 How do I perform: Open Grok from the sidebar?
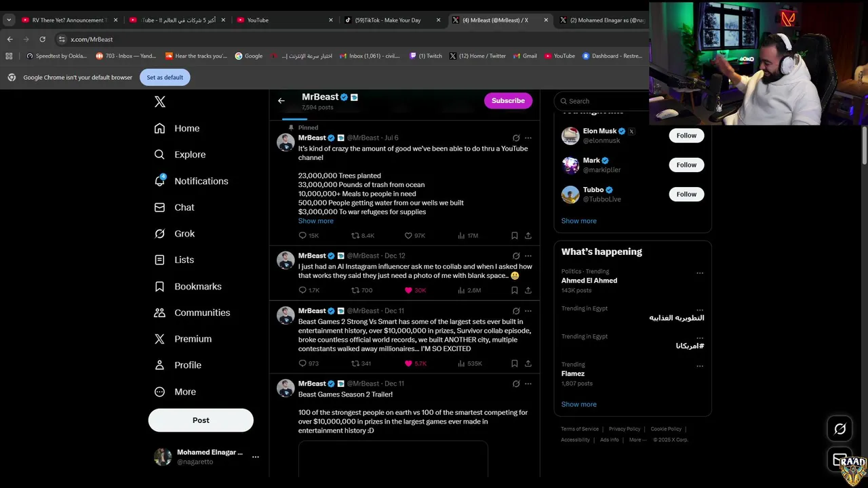[174, 233]
